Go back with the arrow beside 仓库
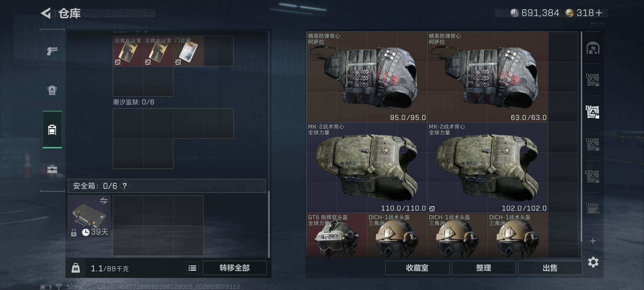The width and height of the screenshot is (644, 290). tap(46, 13)
